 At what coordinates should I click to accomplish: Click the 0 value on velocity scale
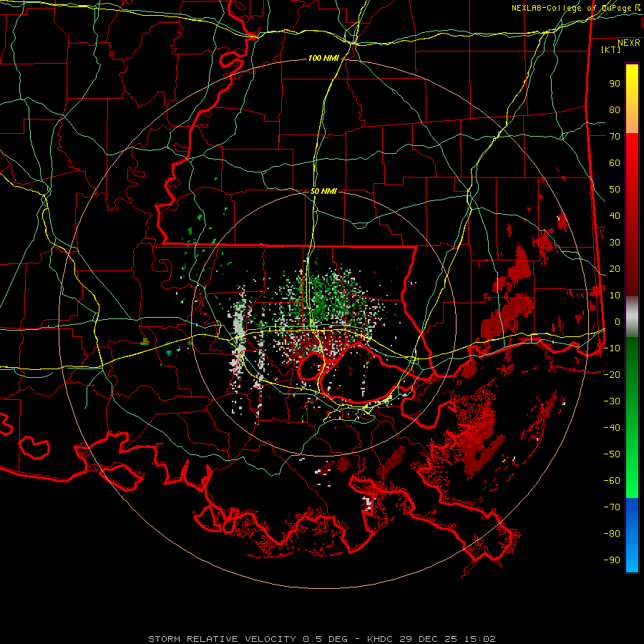[618, 322]
